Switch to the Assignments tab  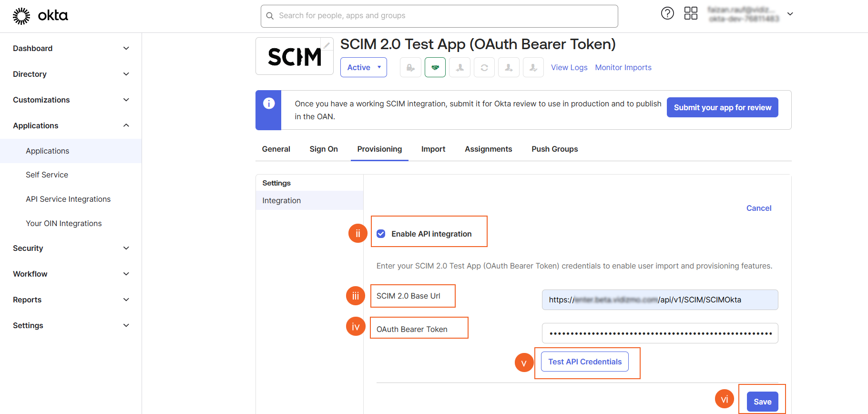click(x=488, y=149)
